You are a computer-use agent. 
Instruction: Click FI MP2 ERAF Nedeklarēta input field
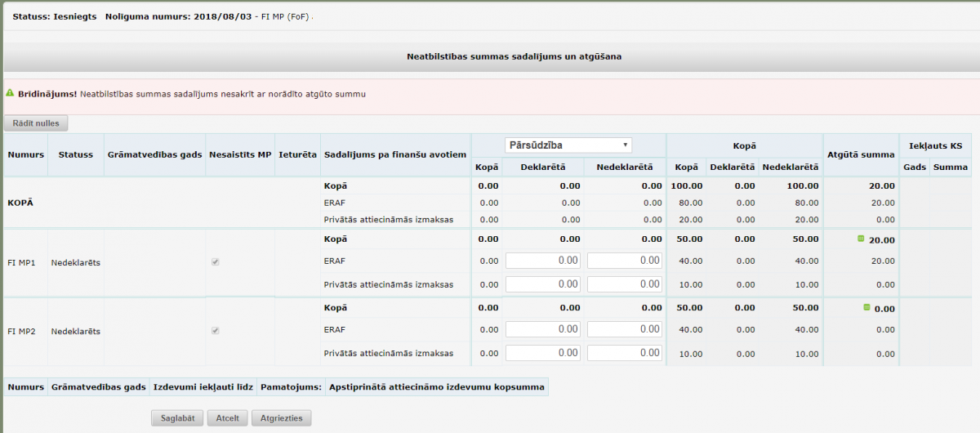[x=624, y=329]
